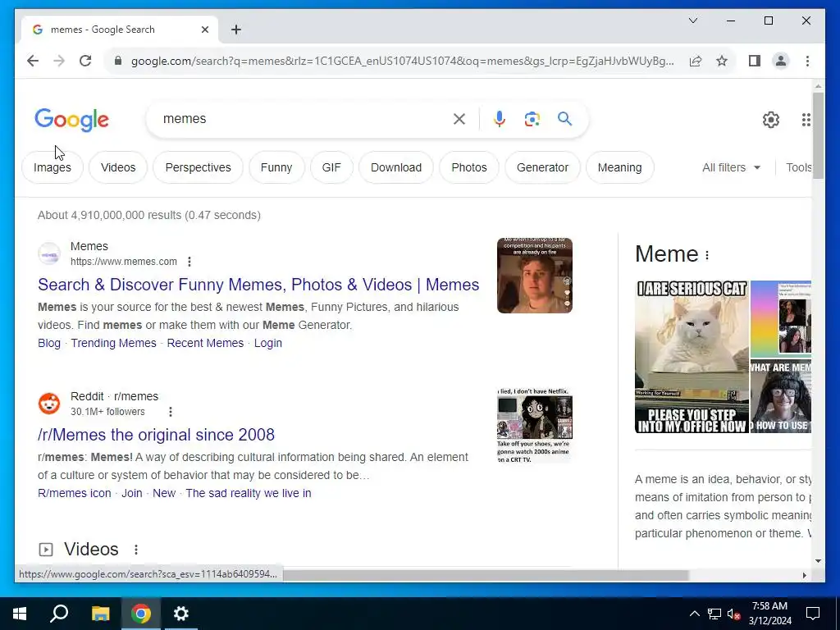Go back using the browser back arrow

(33, 61)
